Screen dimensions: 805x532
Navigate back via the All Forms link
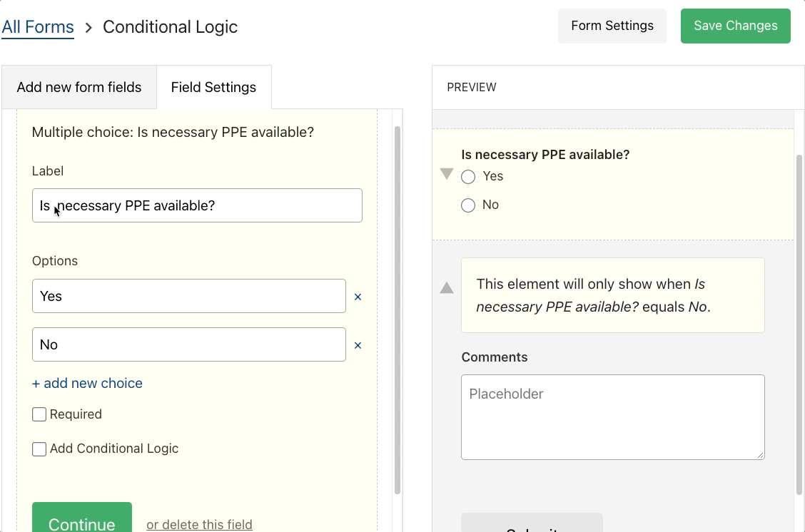[x=38, y=26]
